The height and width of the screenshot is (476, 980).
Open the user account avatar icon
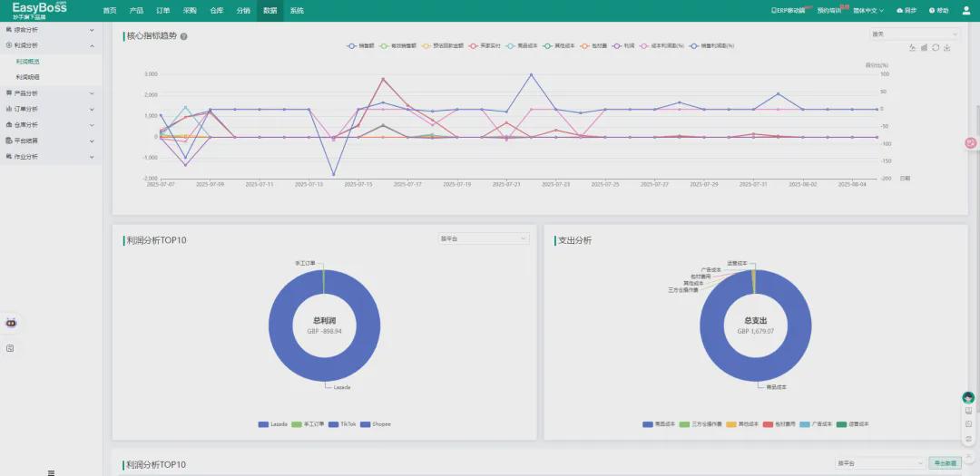(x=965, y=11)
